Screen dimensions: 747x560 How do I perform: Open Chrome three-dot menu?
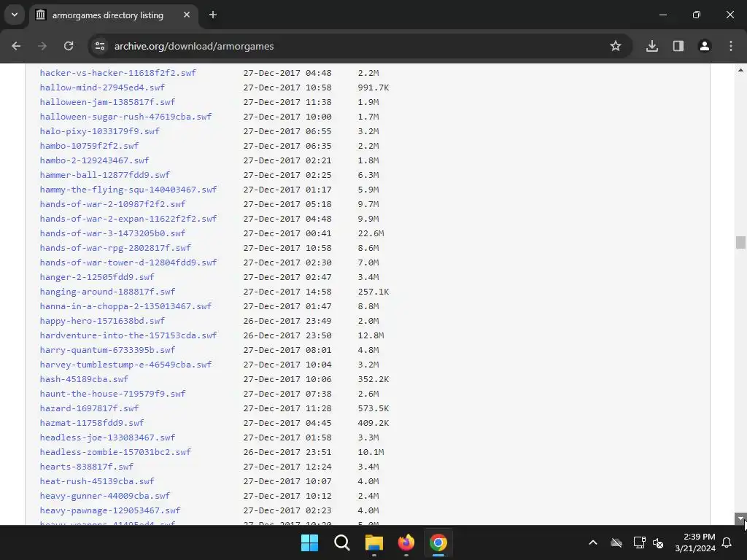731,46
